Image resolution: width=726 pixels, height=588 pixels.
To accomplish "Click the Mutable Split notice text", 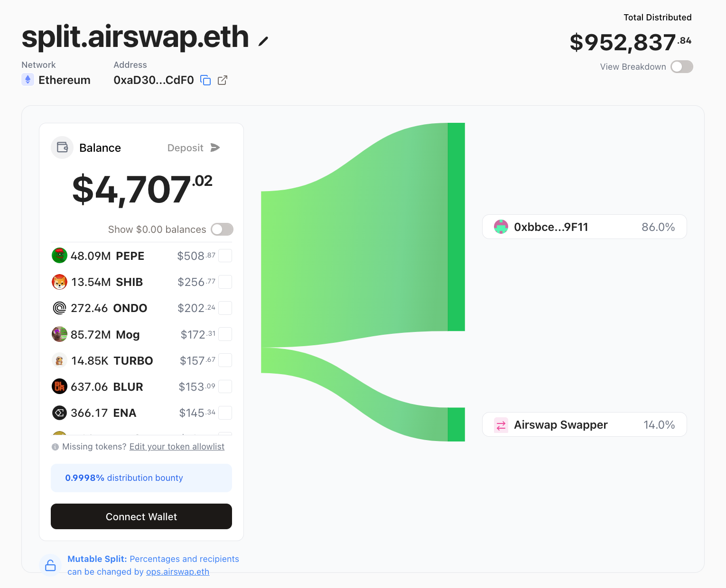I will [x=153, y=565].
